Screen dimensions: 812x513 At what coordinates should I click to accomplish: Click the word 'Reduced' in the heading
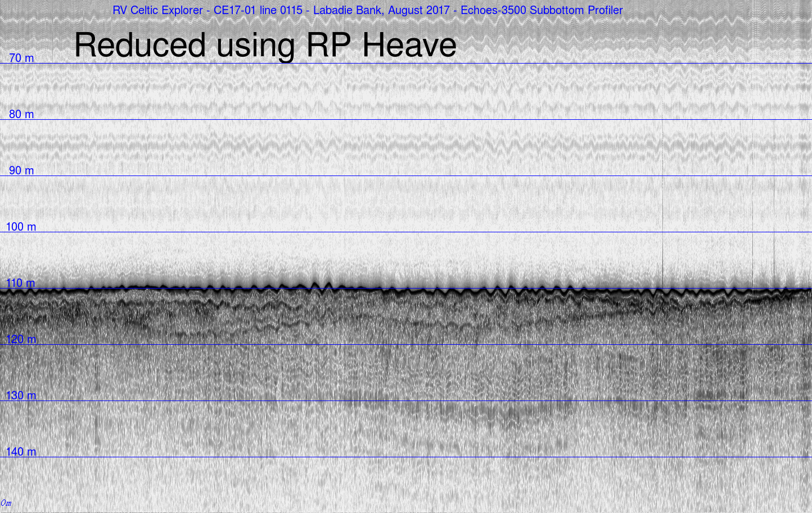(x=140, y=45)
